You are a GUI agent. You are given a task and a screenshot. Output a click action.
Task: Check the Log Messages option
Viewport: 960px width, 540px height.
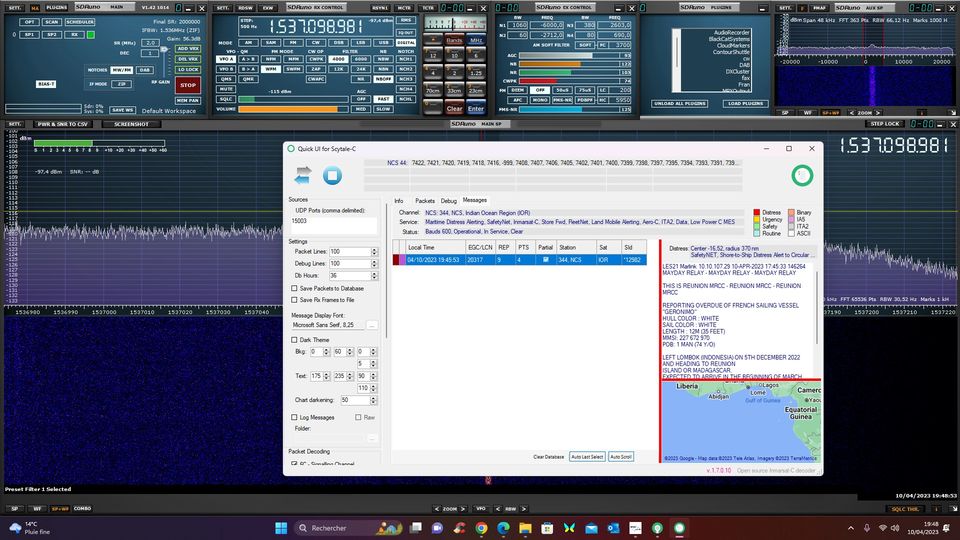pos(294,417)
